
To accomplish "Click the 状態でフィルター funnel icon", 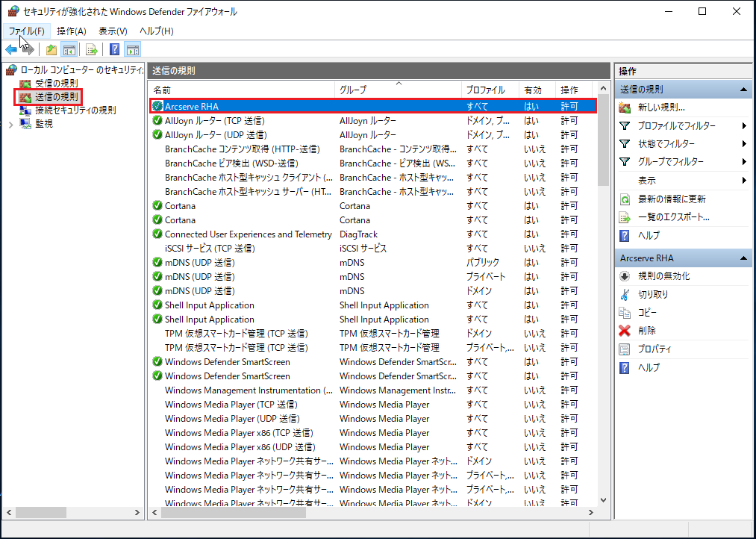I will [x=625, y=143].
